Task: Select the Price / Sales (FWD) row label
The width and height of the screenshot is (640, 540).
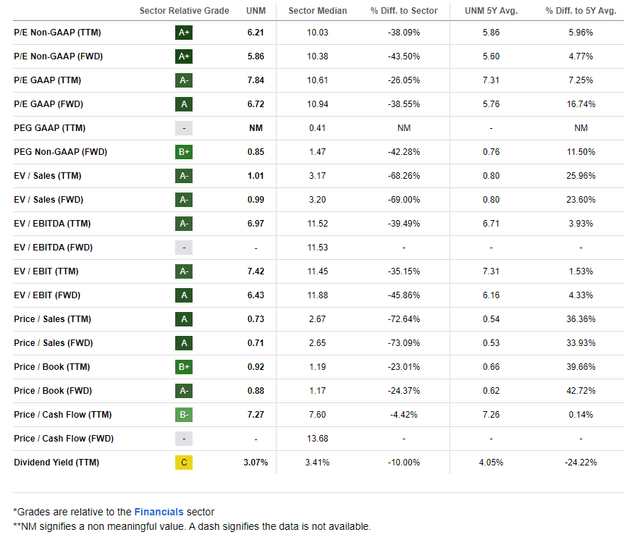Action: [x=53, y=343]
